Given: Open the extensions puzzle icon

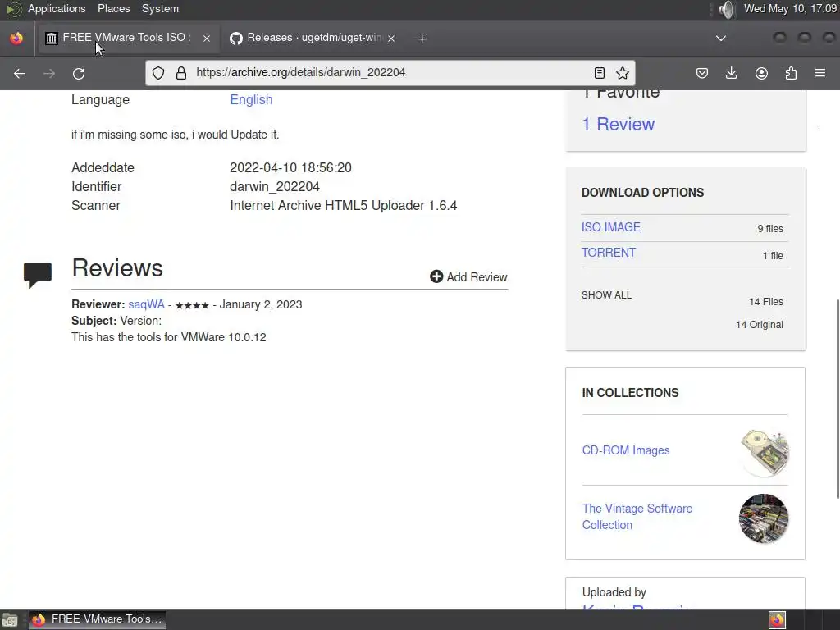Looking at the screenshot, I should coord(791,73).
